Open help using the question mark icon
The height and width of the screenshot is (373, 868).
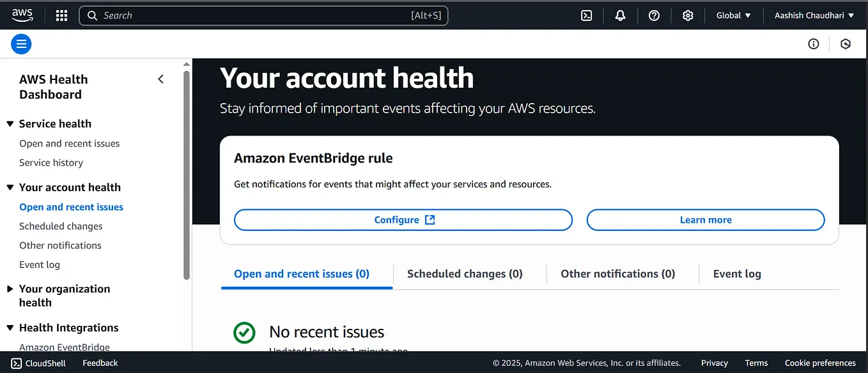pos(654,15)
